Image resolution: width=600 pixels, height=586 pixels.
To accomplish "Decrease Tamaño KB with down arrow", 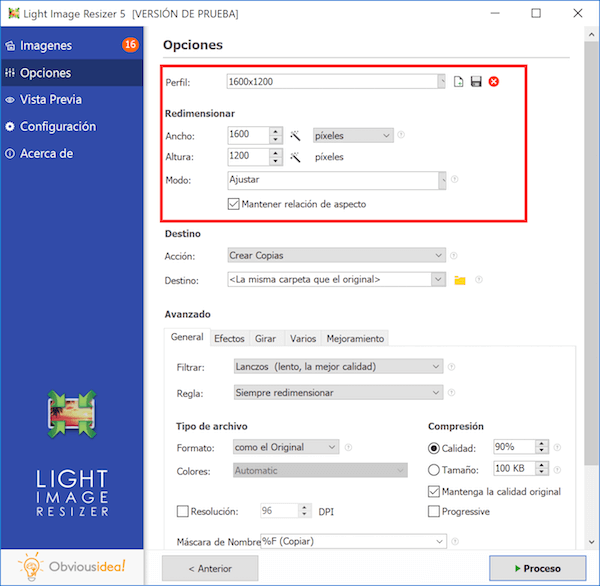I will (541, 472).
